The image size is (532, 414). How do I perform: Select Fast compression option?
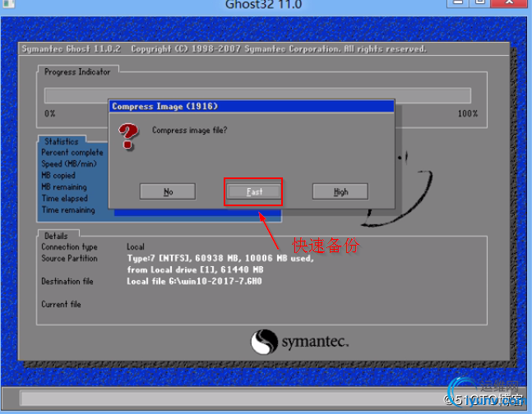click(254, 191)
